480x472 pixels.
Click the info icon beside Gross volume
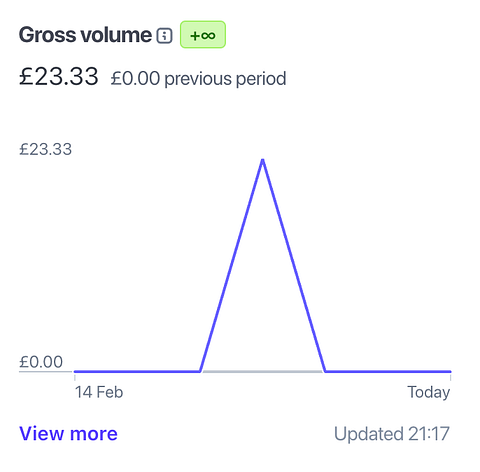coord(164,36)
